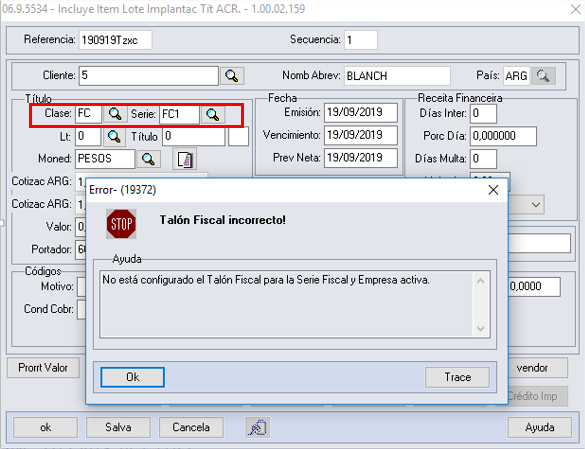Expand the dropdown behind the error dialog
585x449 pixels.
point(536,205)
